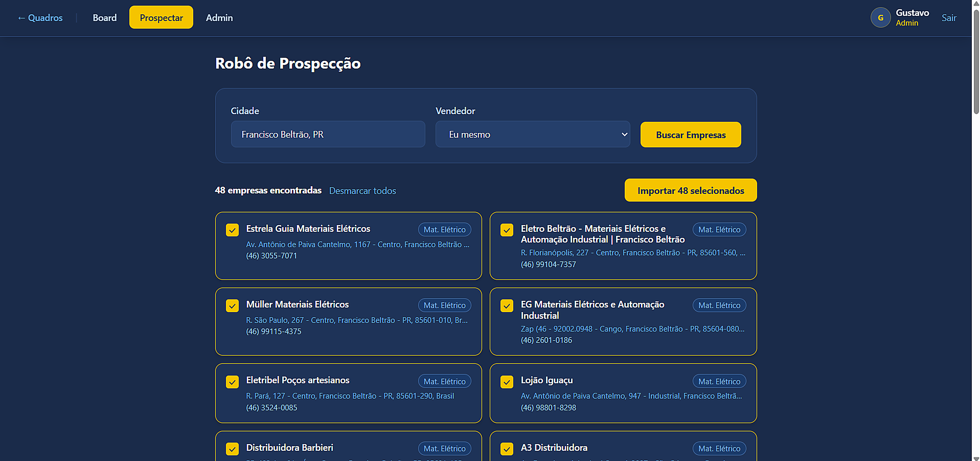Click the Müller Materiais Elétricos title
The height and width of the screenshot is (461, 980).
click(x=298, y=304)
